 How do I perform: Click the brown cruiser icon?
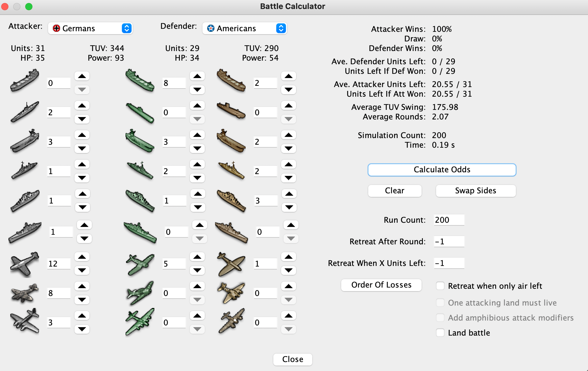click(232, 201)
